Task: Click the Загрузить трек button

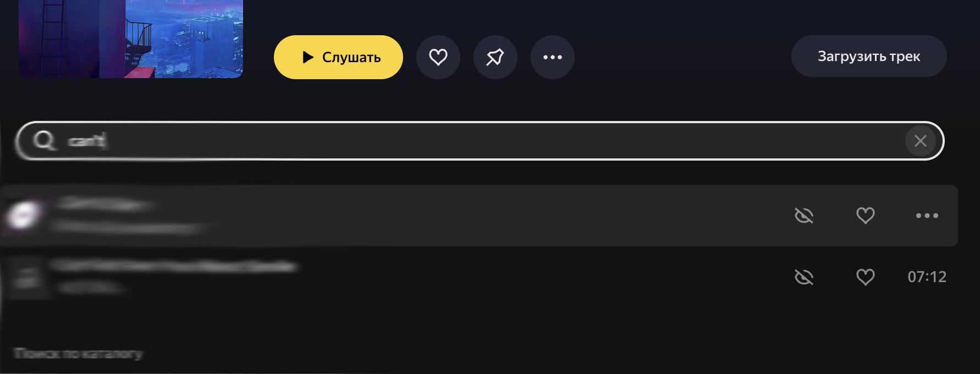Action: pos(868,57)
